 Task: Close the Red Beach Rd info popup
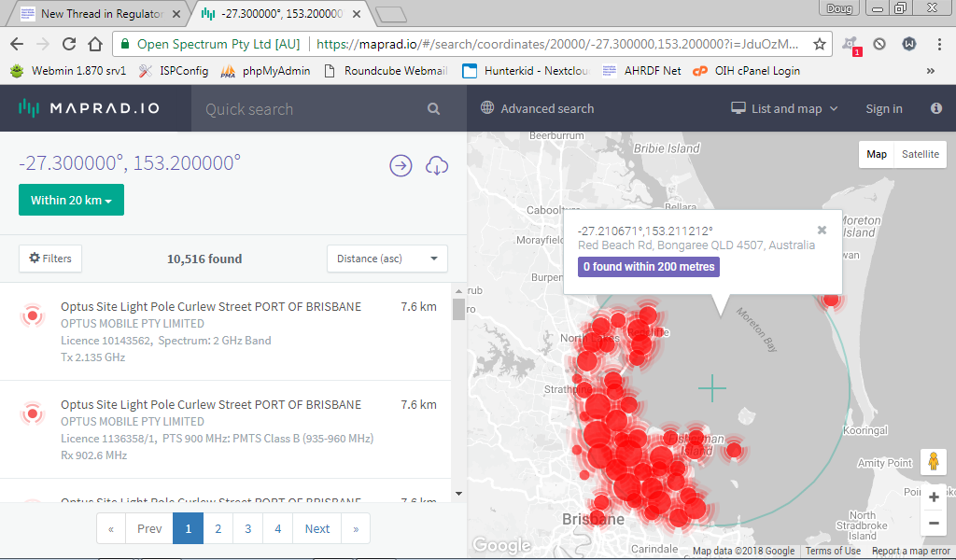822,230
